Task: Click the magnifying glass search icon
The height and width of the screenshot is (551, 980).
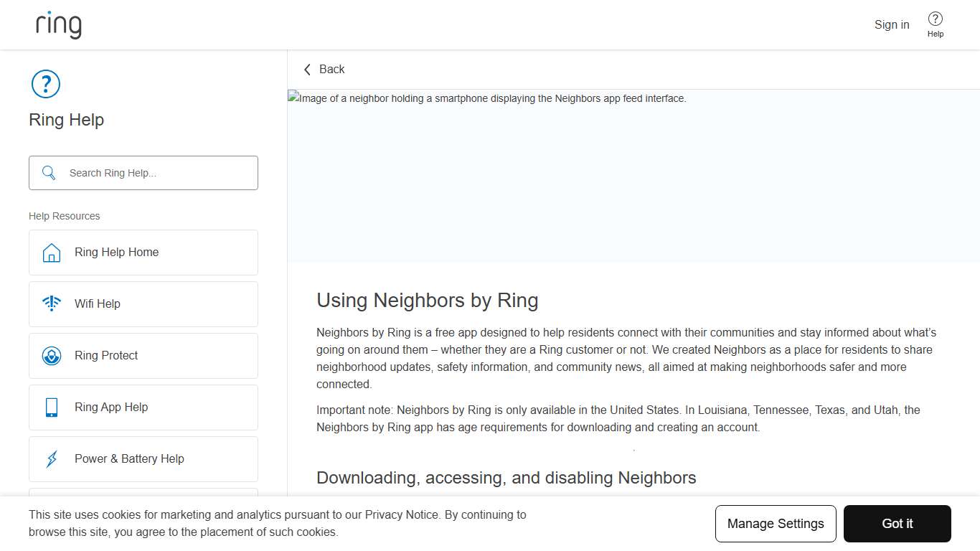Action: coord(48,173)
